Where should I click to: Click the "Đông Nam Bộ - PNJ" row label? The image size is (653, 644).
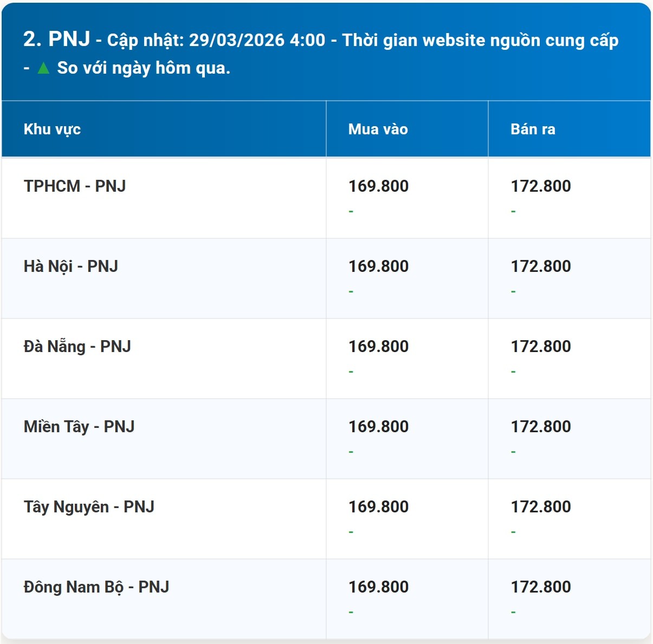tap(96, 587)
